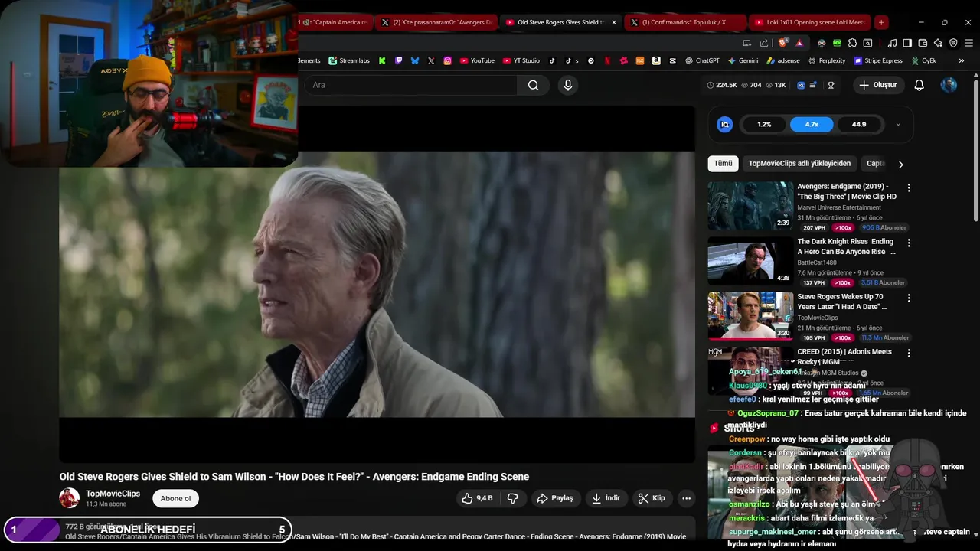Select the Tümü filter chip
This screenshot has height=551, width=980.
click(x=723, y=164)
